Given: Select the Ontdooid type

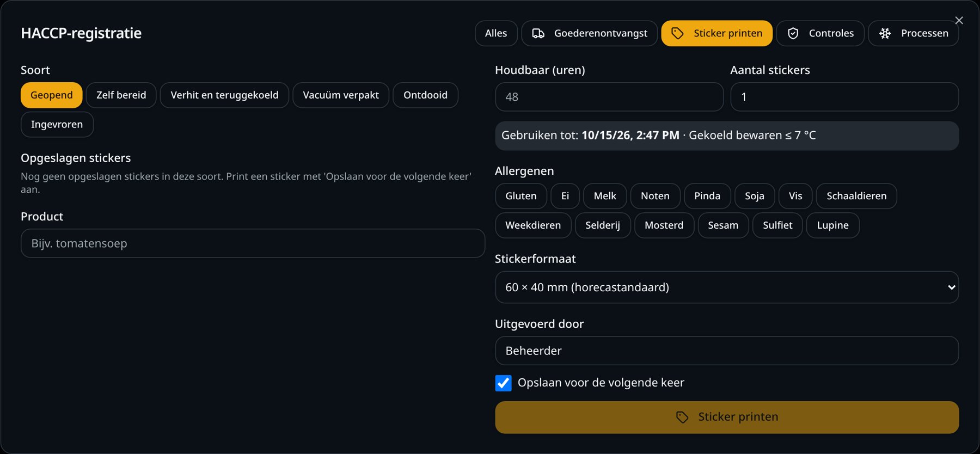Looking at the screenshot, I should [425, 95].
